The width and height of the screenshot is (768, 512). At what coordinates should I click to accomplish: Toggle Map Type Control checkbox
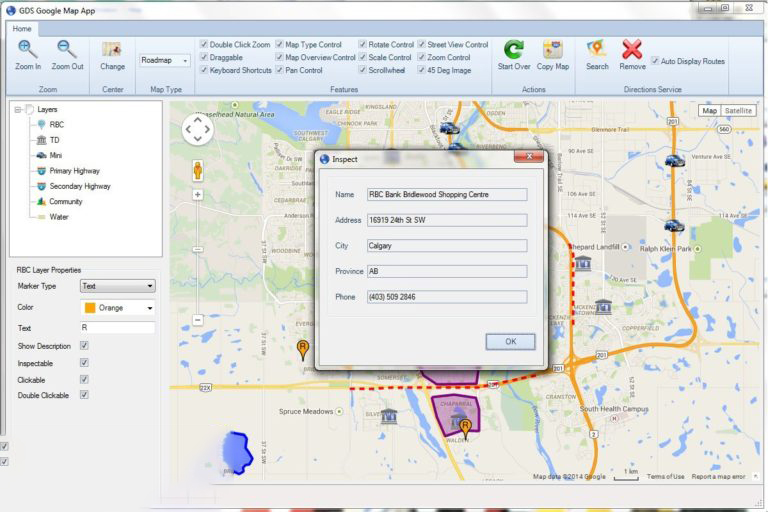pyautogui.click(x=279, y=44)
